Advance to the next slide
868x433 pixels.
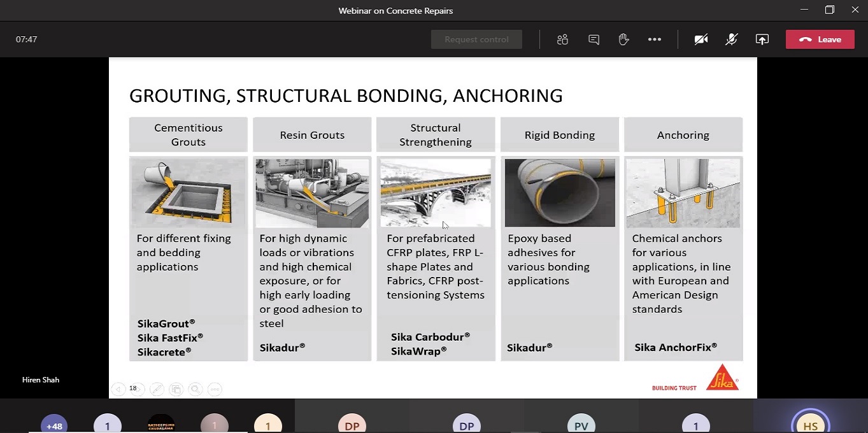(x=138, y=389)
